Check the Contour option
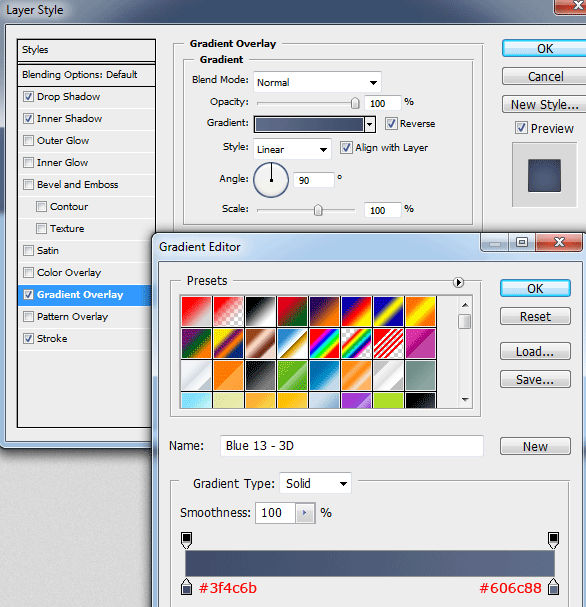Image resolution: width=586 pixels, height=607 pixels. [x=41, y=207]
